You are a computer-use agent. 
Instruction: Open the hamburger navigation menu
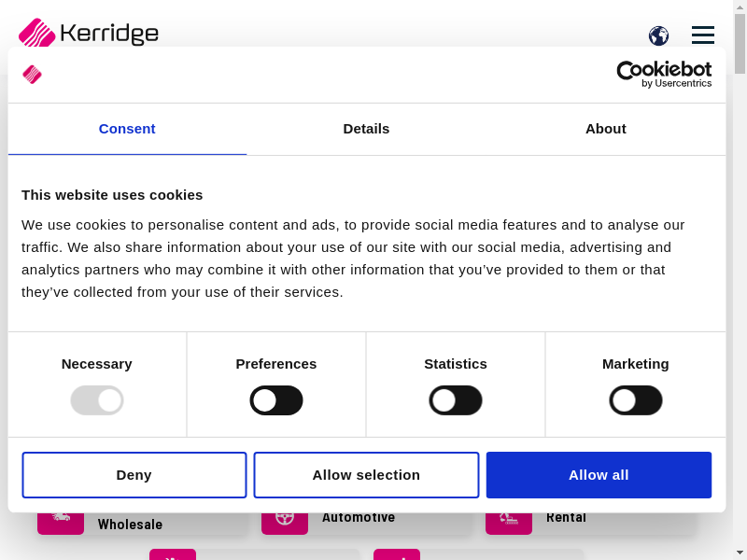click(702, 35)
